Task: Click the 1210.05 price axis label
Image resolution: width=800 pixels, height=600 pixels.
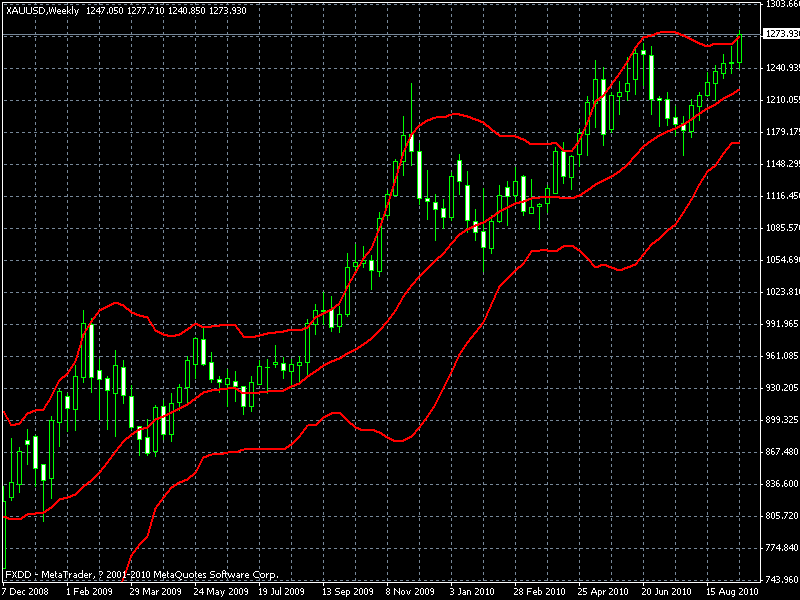Action: (783, 99)
